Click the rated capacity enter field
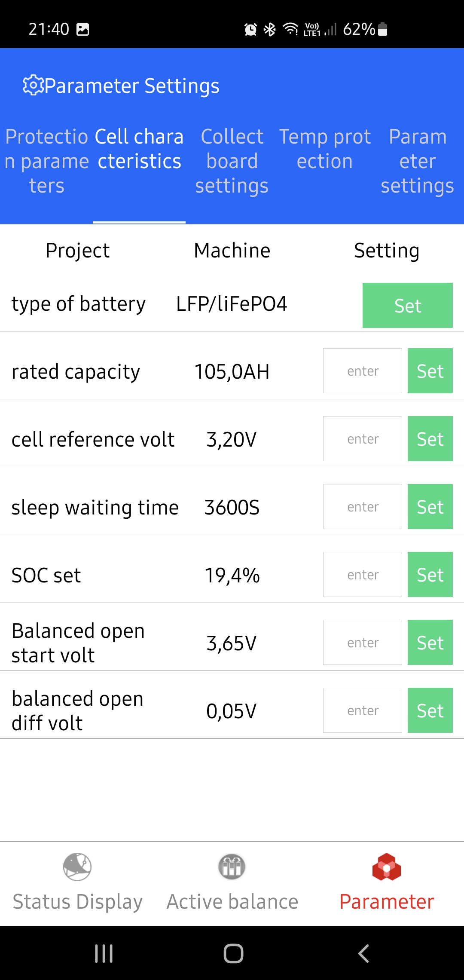The width and height of the screenshot is (464, 980). point(363,371)
